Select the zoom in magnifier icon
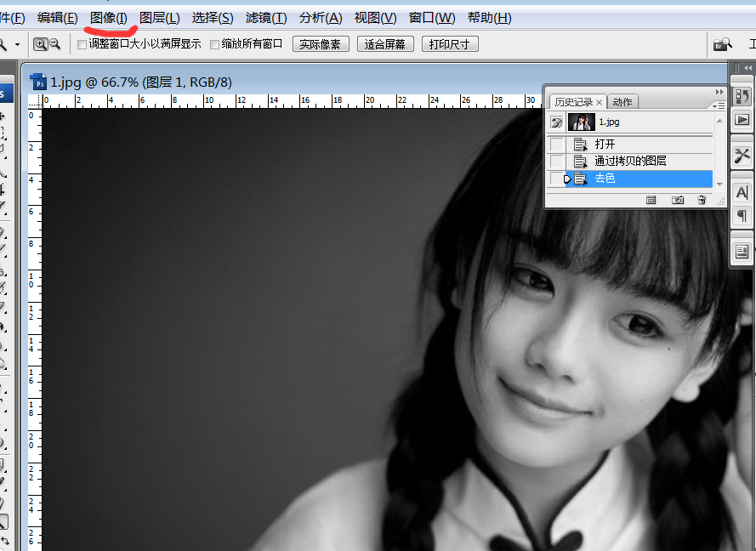The image size is (756, 551). (x=40, y=44)
